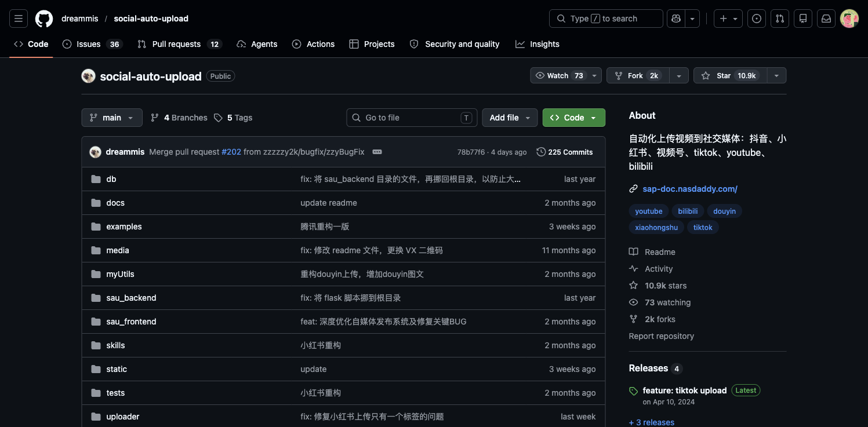Image resolution: width=868 pixels, height=427 pixels.
Task: Expand the Fork options caret
Action: [x=679, y=75]
